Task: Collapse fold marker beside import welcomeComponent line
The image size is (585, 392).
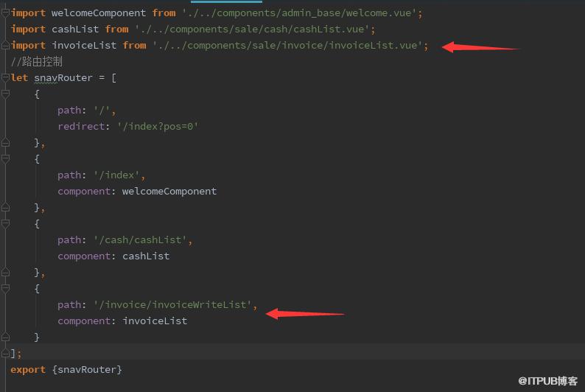Action: coord(5,13)
